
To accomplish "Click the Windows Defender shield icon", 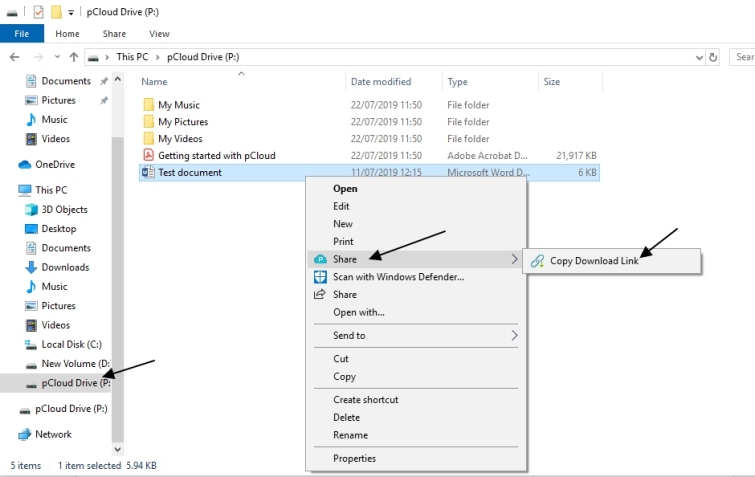I will [x=320, y=277].
